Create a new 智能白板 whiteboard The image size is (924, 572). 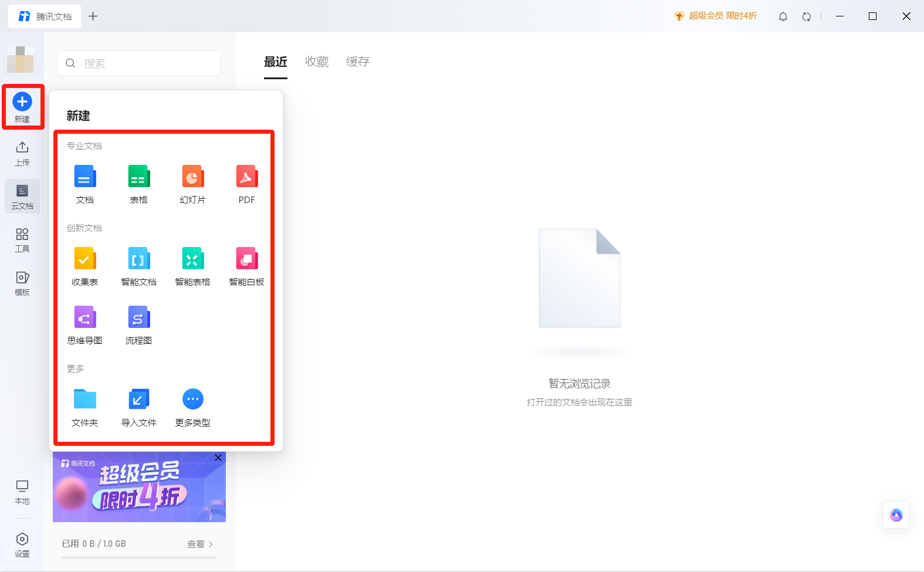coord(247,267)
